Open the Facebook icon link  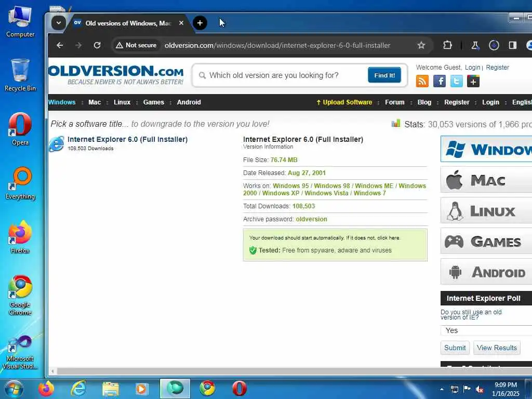(440, 82)
